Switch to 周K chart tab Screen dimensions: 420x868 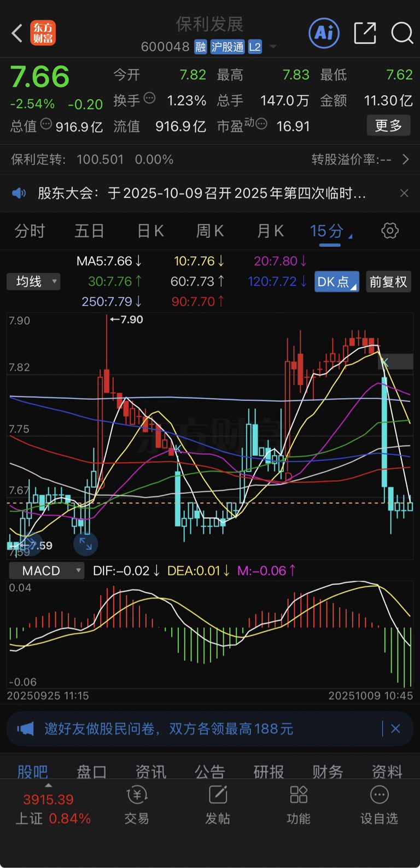pos(210,231)
